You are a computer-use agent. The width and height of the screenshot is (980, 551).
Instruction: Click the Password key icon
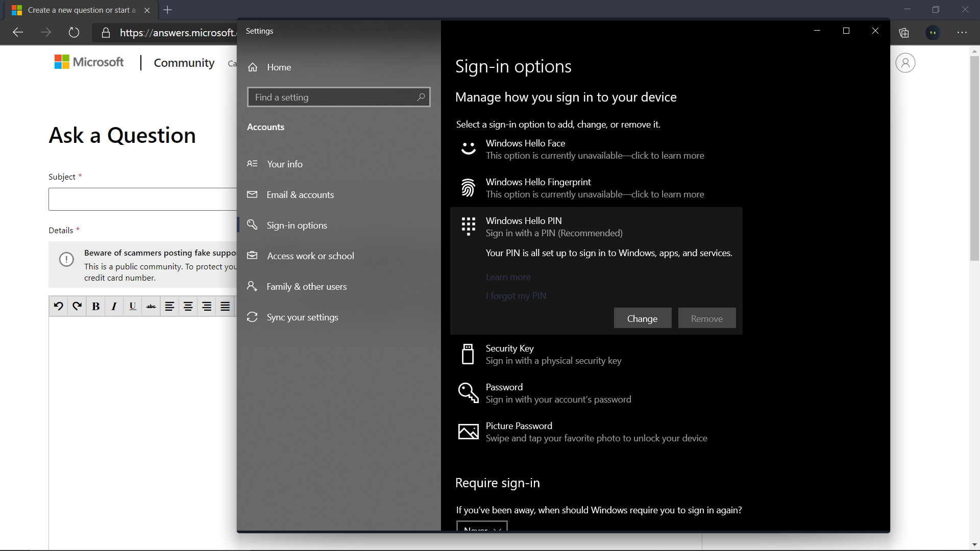pos(468,393)
